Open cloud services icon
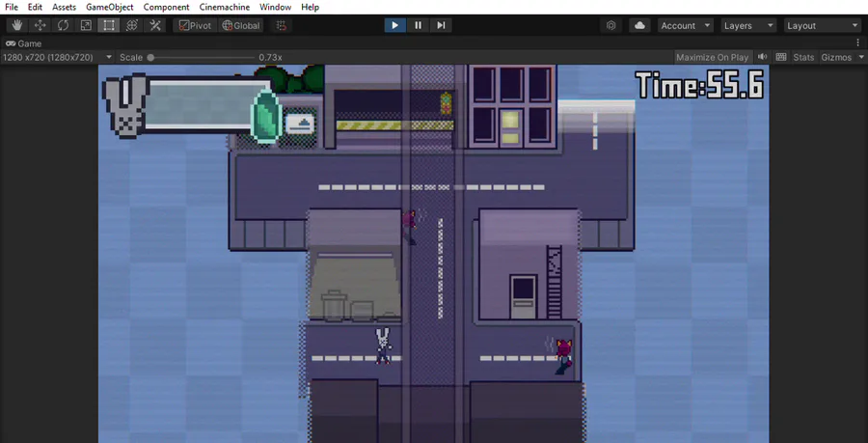This screenshot has width=868, height=443. pyautogui.click(x=639, y=25)
